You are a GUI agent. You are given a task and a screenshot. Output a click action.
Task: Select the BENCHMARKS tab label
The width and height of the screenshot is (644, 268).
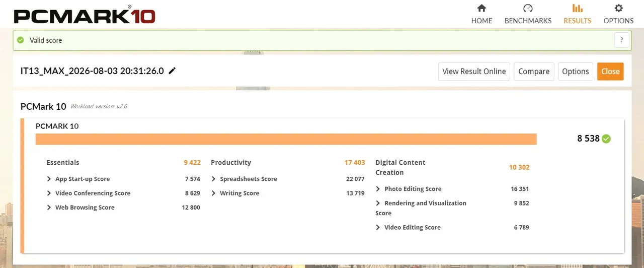click(x=528, y=21)
